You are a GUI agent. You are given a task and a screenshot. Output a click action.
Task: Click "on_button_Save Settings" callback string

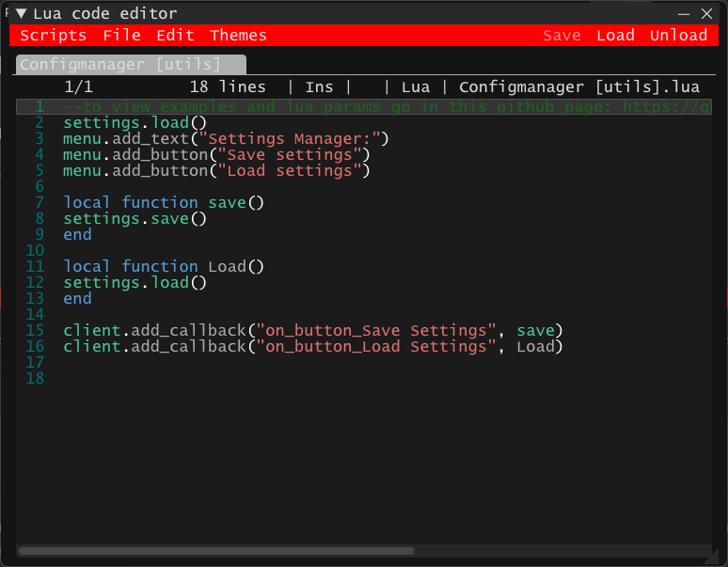[x=381, y=331]
